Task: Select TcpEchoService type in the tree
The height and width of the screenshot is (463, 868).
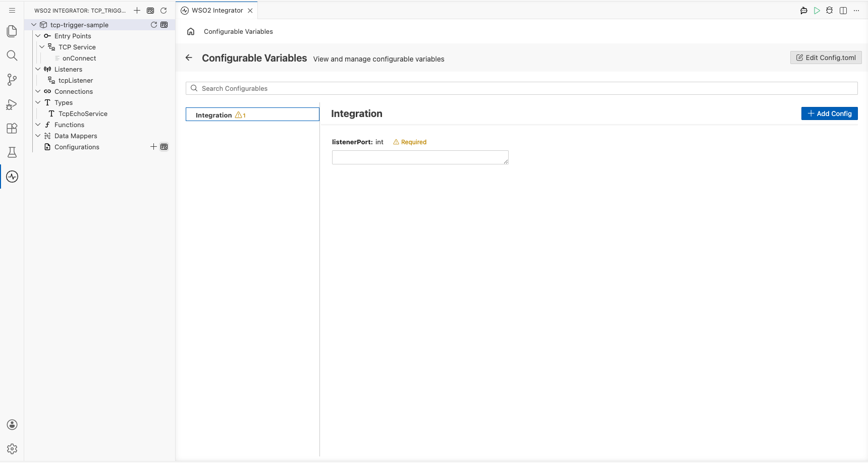Action: 83,113
